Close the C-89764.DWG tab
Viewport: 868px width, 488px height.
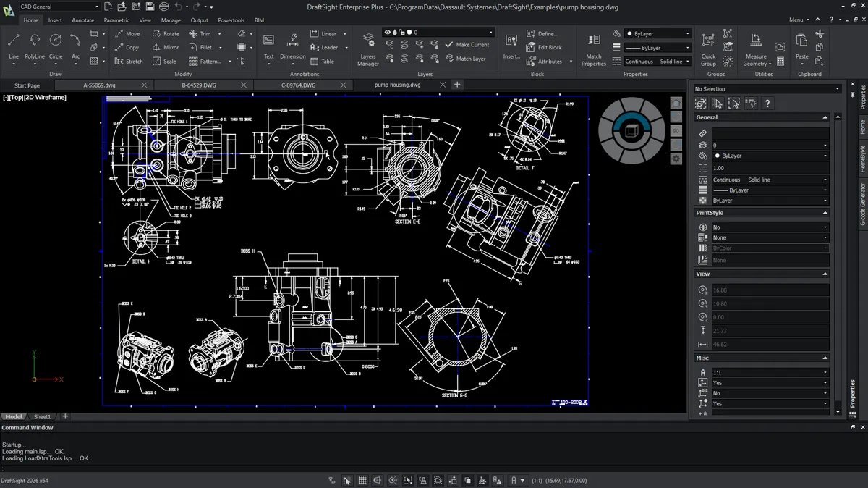[x=344, y=85]
